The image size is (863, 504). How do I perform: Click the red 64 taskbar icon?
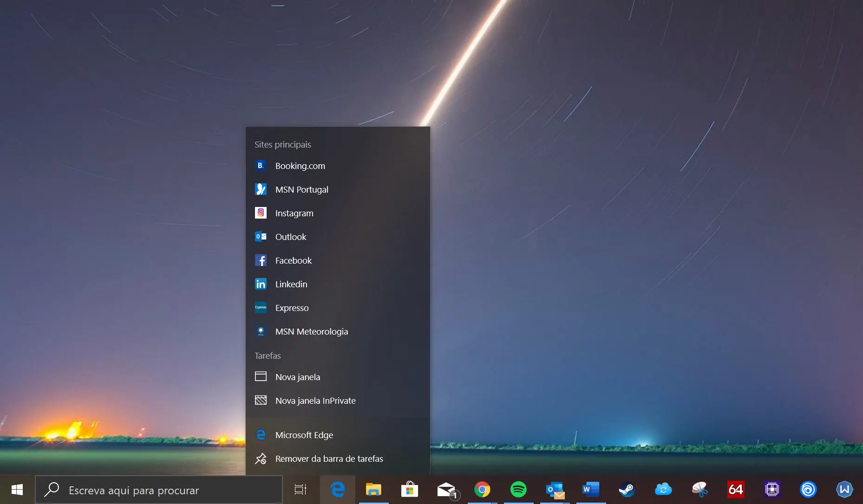[x=736, y=490]
